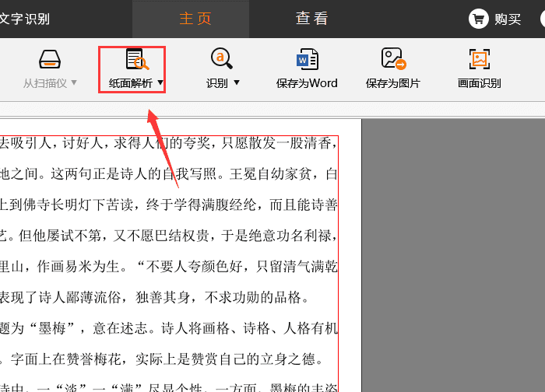This screenshot has height=392, width=545.
Task: Expand the 识别 dropdown arrow
Action: pyautogui.click(x=237, y=82)
